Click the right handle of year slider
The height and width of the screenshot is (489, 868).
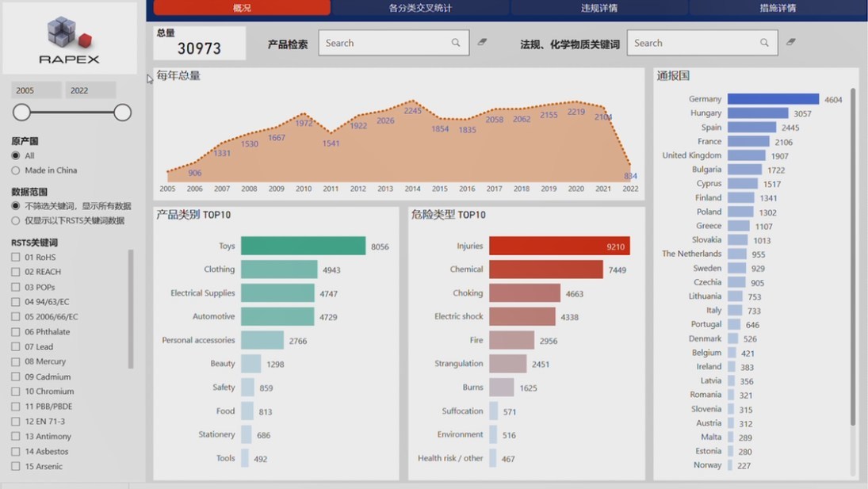point(122,113)
